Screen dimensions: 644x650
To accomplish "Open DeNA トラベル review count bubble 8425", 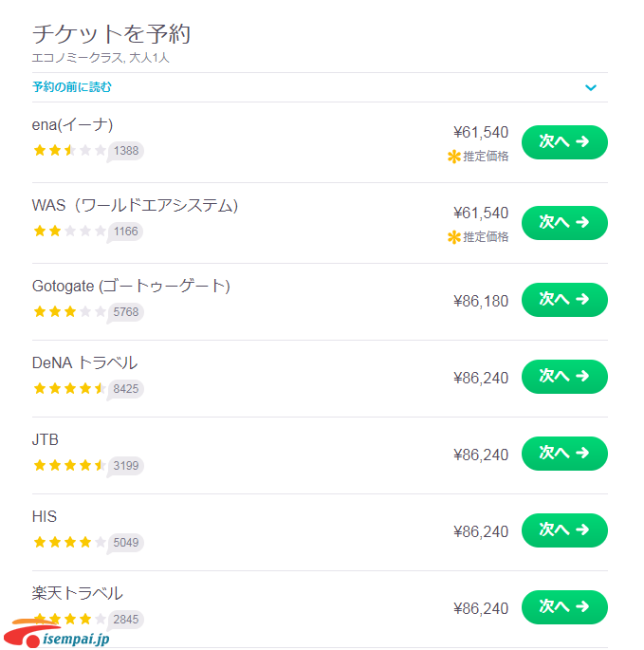I will 125,388.
